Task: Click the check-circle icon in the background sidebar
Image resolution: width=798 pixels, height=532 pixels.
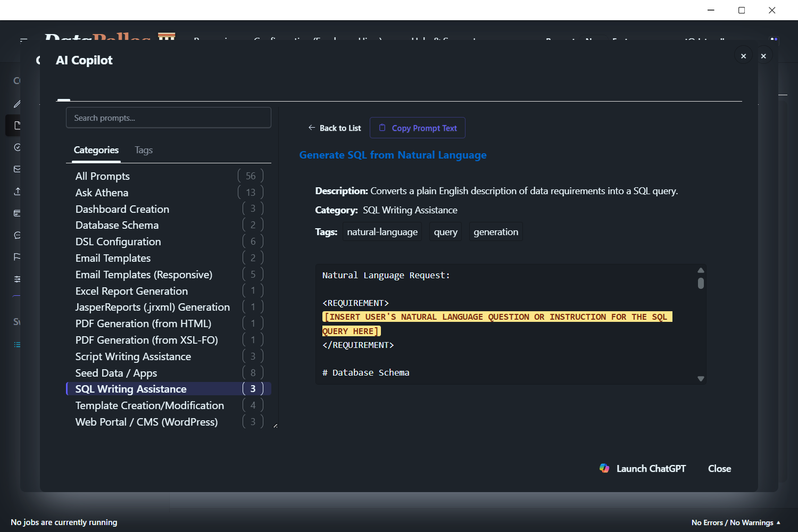Action: [17, 147]
